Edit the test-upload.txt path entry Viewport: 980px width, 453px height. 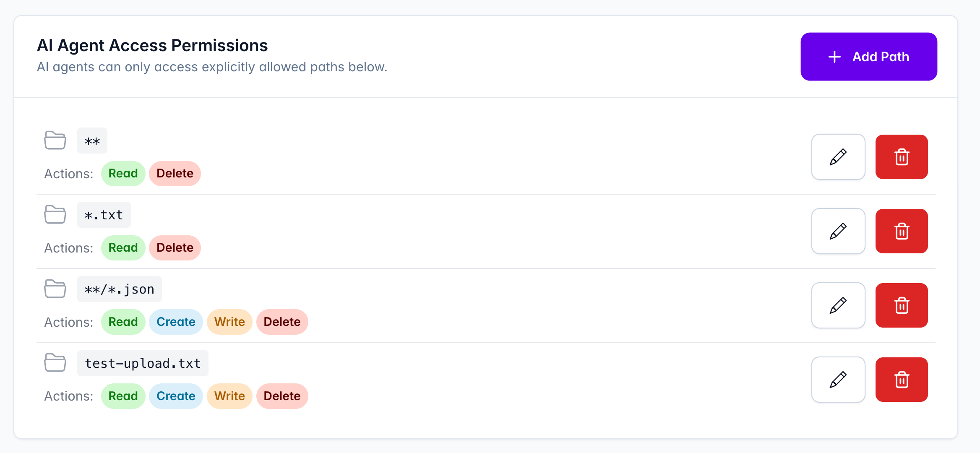pos(838,380)
